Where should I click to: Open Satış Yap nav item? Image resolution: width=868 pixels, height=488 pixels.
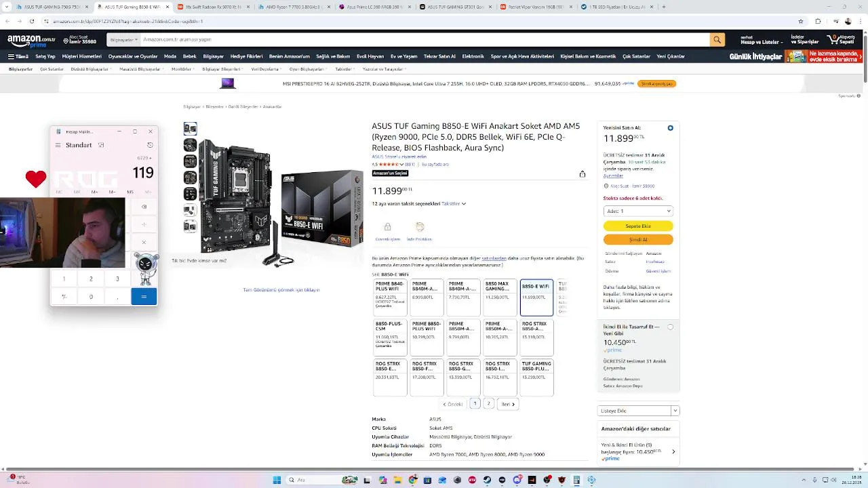click(x=45, y=56)
